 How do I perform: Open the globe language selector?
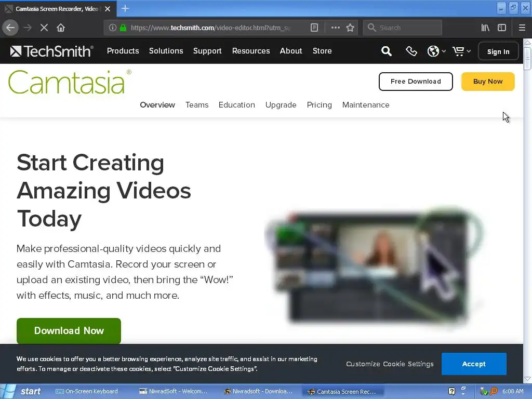coord(436,51)
